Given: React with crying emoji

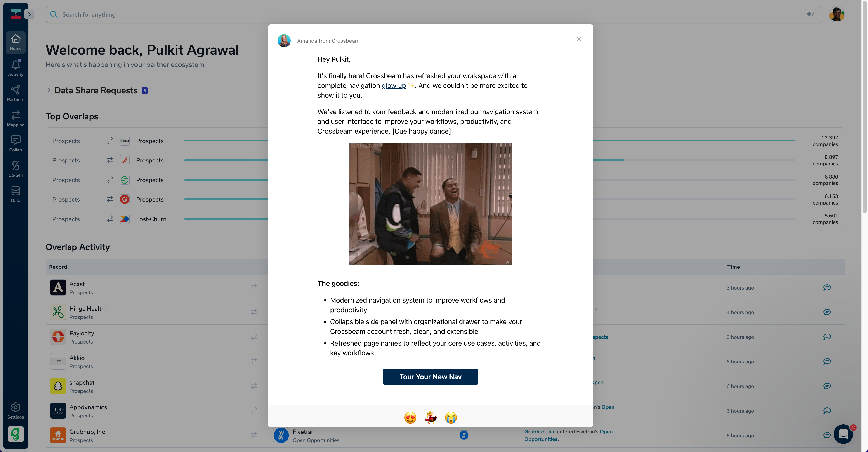Looking at the screenshot, I should coord(451,418).
